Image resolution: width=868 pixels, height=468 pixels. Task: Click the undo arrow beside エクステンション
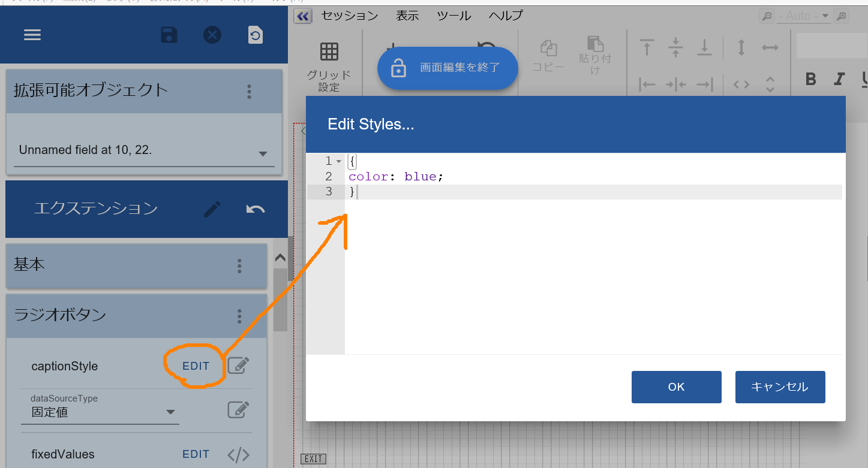coord(256,209)
